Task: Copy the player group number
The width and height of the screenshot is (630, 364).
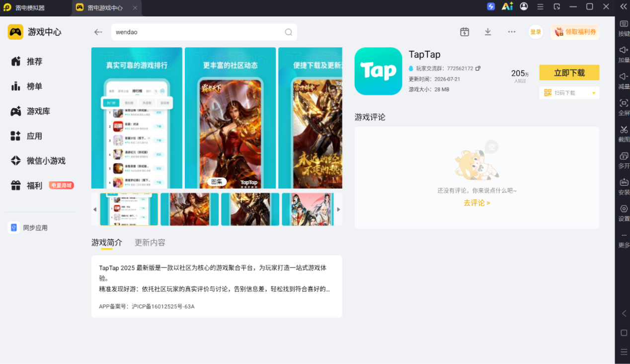Action: [x=478, y=69]
